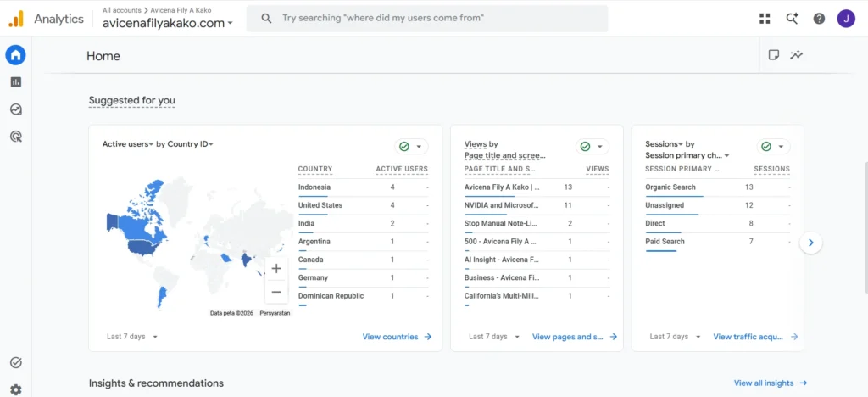Select the Business - Avicena page row

[x=537, y=278]
